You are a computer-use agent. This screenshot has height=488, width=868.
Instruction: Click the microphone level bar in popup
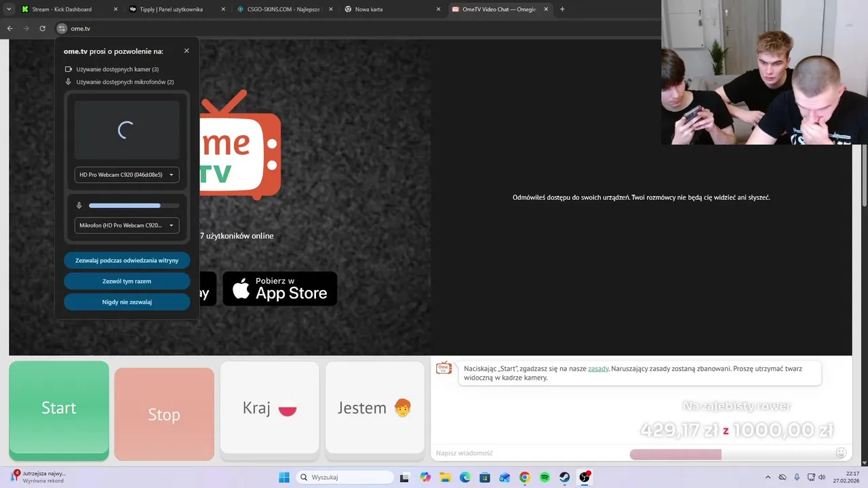point(134,205)
